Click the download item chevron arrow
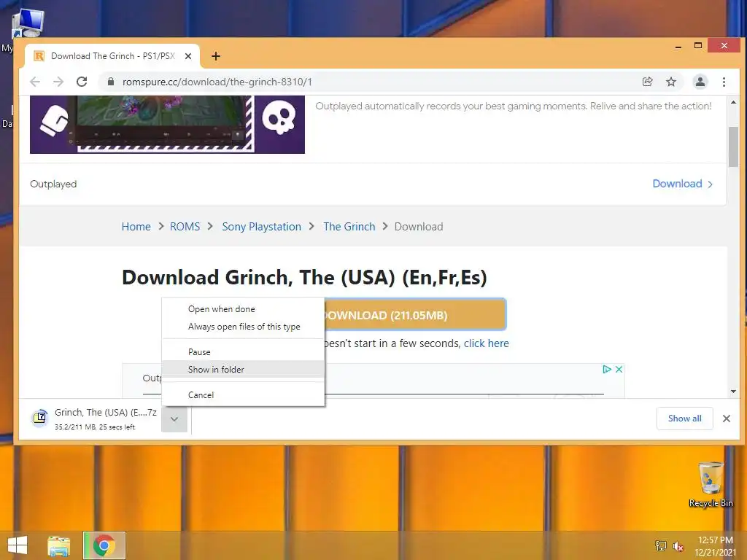The width and height of the screenshot is (747, 560). 174,419
